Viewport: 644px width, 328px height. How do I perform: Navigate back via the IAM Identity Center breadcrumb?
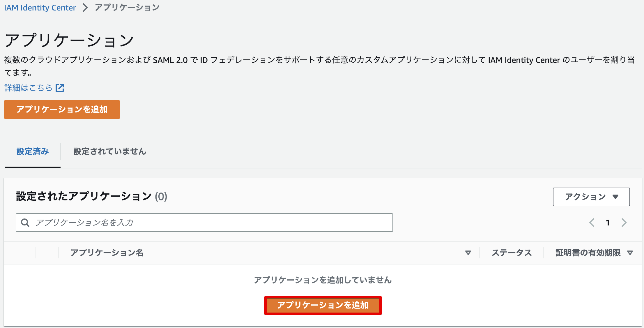pyautogui.click(x=40, y=8)
